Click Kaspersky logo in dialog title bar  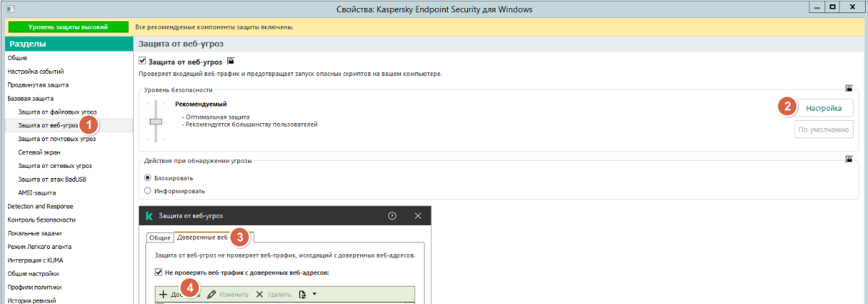[148, 216]
